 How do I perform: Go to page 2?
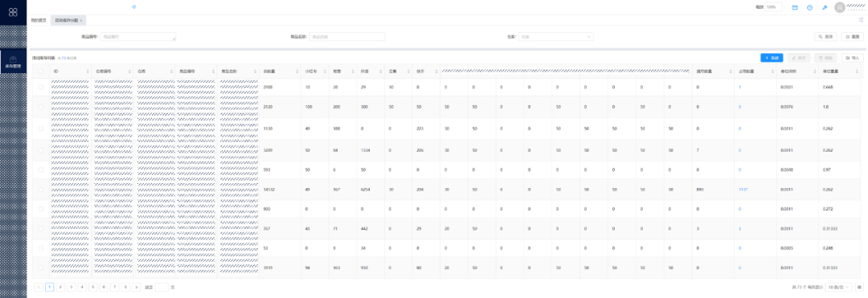pos(60,287)
